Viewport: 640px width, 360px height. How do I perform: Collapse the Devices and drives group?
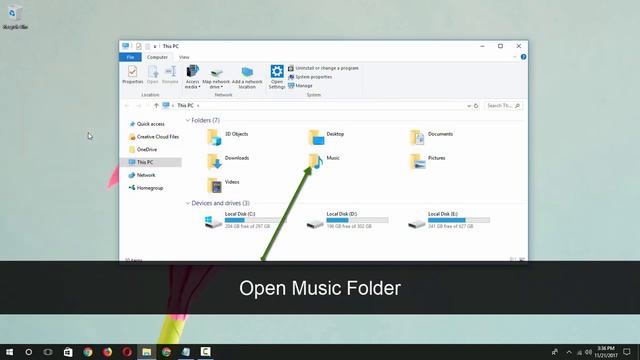point(188,203)
